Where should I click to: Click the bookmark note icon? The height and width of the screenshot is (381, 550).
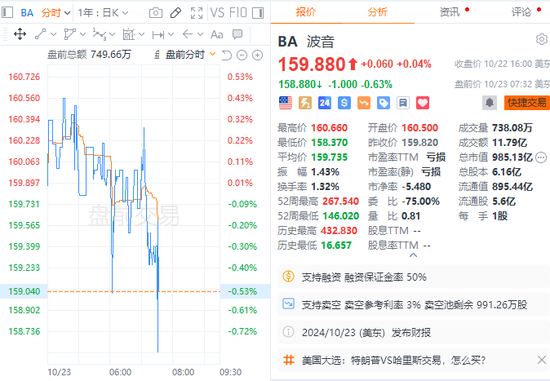click(403, 103)
